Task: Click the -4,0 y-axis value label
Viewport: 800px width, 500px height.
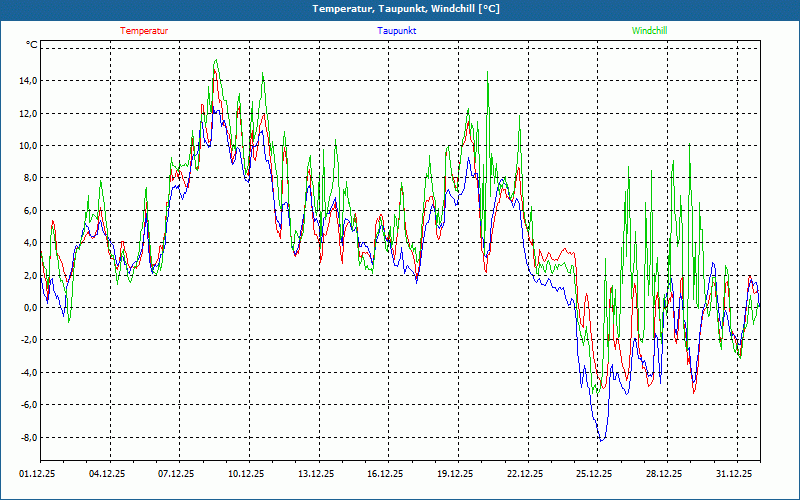Action: click(x=27, y=373)
